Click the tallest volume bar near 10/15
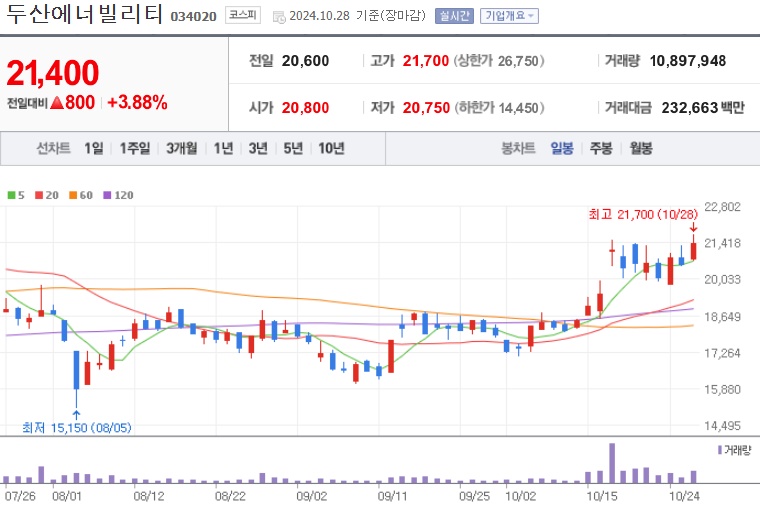 coord(612,463)
